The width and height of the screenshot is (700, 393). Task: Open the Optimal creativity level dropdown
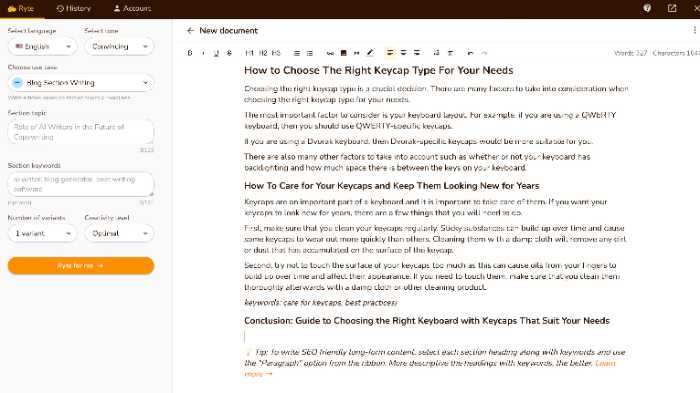(x=119, y=233)
